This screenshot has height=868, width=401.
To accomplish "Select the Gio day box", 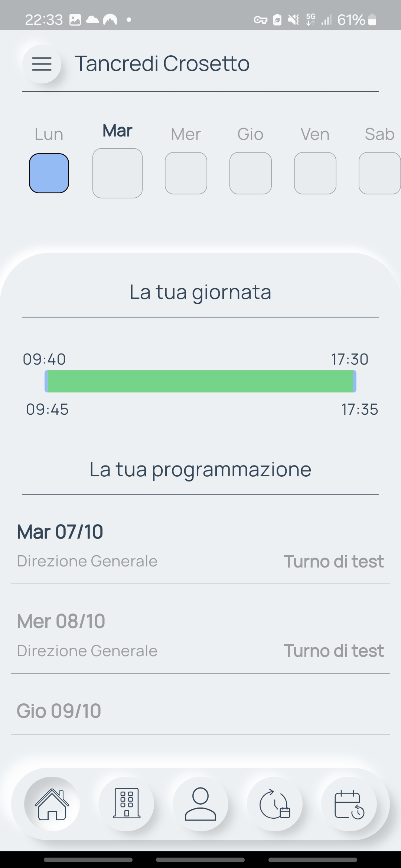I will 251,173.
